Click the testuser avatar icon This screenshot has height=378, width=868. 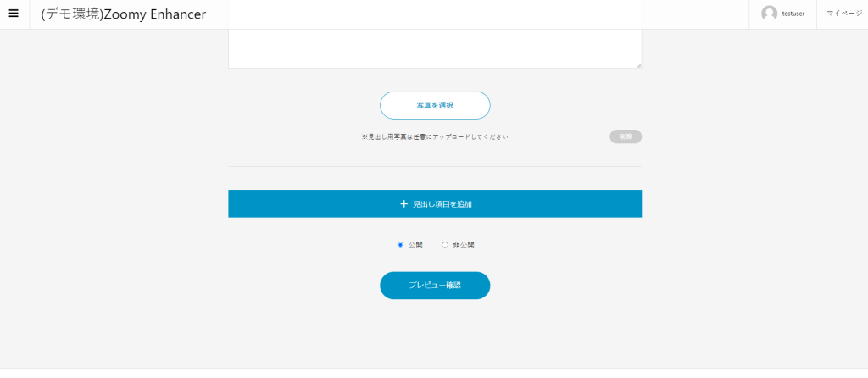click(769, 14)
